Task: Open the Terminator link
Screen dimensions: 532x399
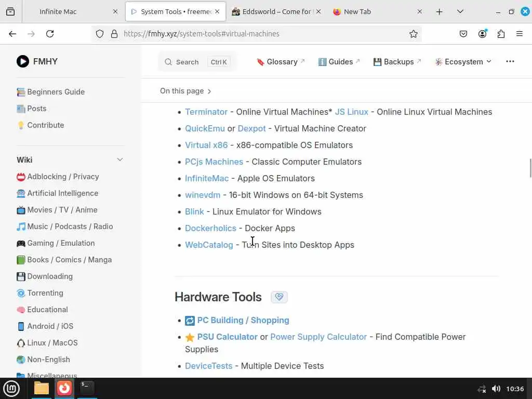Action: (x=206, y=112)
